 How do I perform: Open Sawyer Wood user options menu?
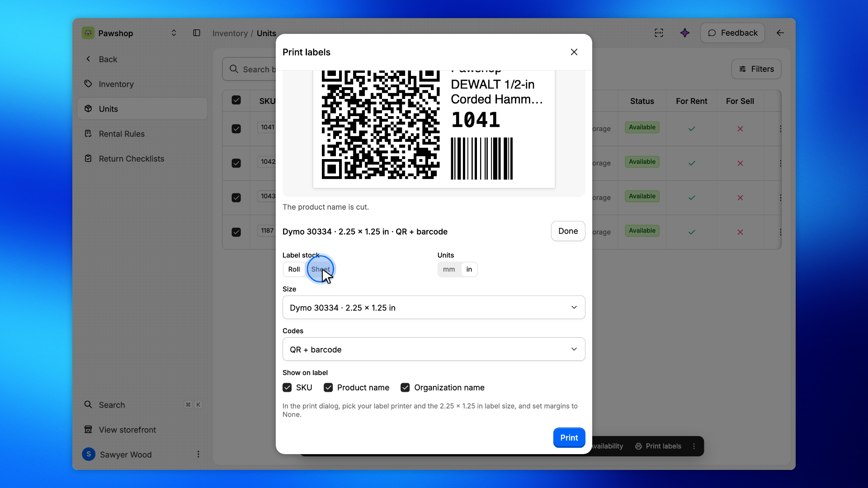coord(198,454)
